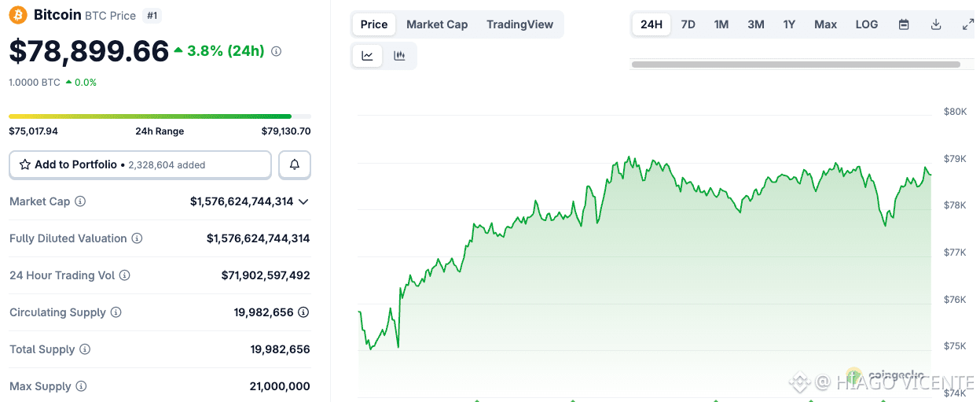The width and height of the screenshot is (980, 402).
Task: Click info icon beside Circulating Supply value
Action: coord(303,312)
